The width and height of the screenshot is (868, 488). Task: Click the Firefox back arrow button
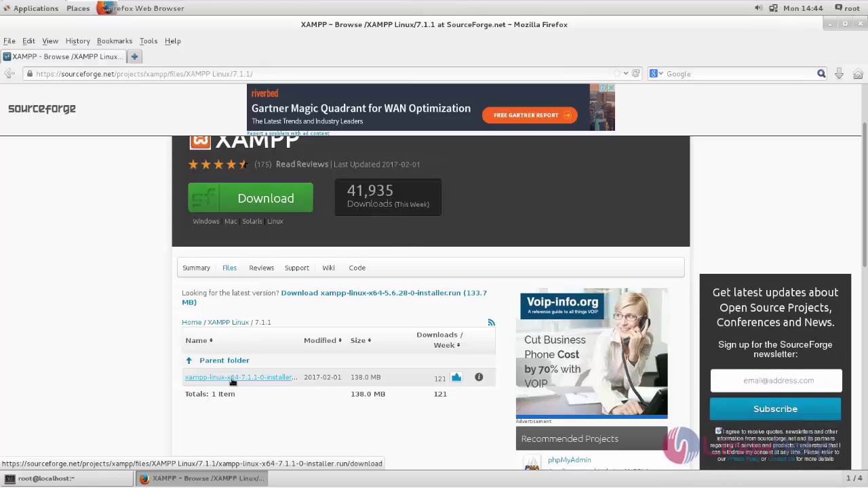click(9, 74)
